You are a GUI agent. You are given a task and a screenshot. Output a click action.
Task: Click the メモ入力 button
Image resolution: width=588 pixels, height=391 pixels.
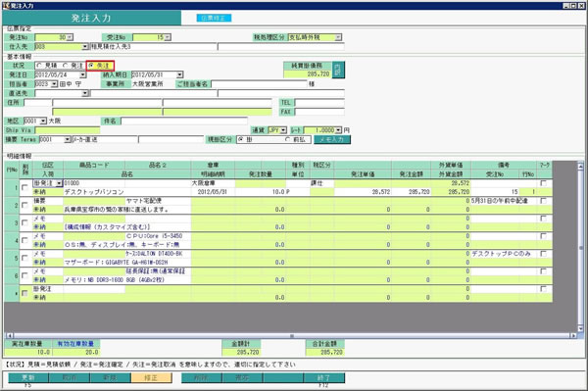pos(332,140)
